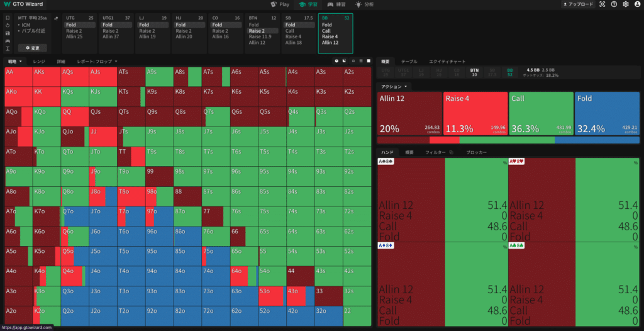This screenshot has height=331, width=644.
Task: Switch to the テーブル tab
Action: [x=409, y=61]
